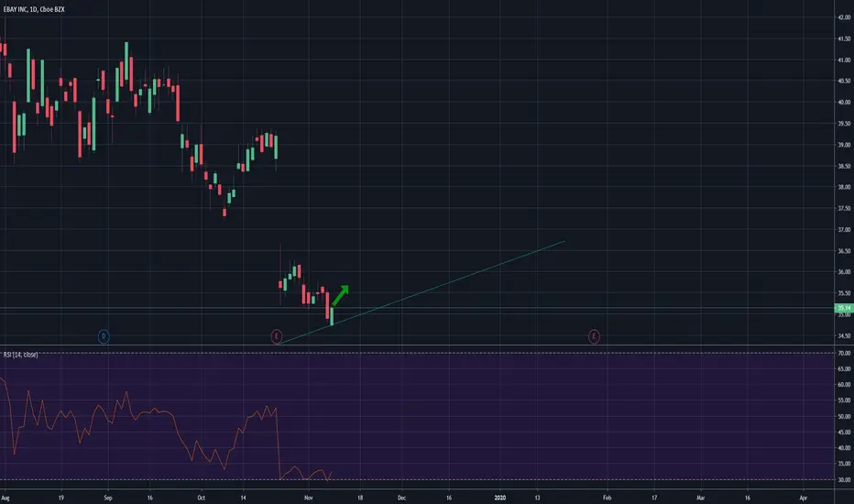Select the RSI (14, close) indicator label

pos(21,355)
